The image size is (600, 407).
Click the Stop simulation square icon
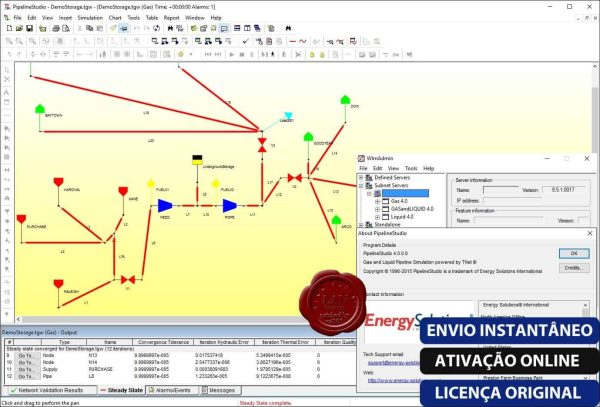pos(242,55)
